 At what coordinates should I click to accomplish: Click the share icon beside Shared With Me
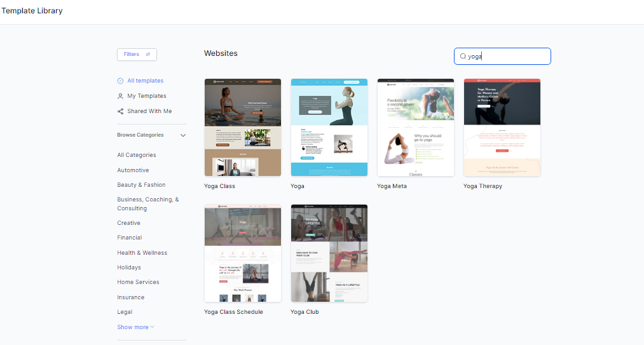pos(121,111)
